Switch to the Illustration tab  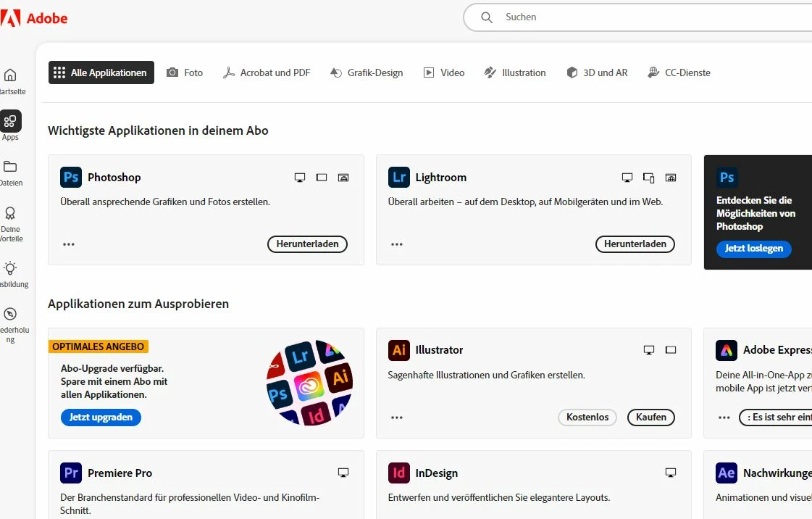[515, 72]
